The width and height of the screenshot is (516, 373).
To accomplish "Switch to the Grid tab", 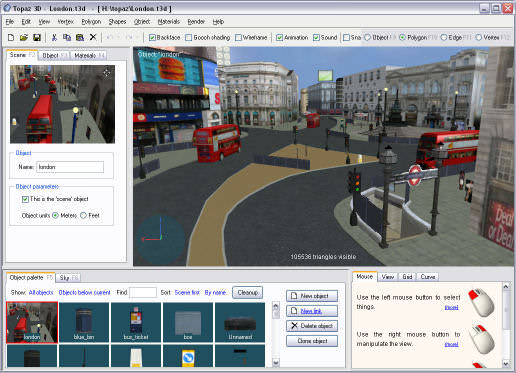I will click(x=407, y=277).
